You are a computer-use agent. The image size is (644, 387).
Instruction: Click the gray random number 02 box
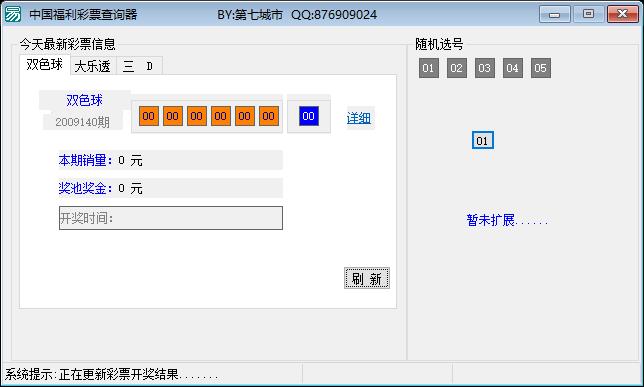click(x=456, y=68)
